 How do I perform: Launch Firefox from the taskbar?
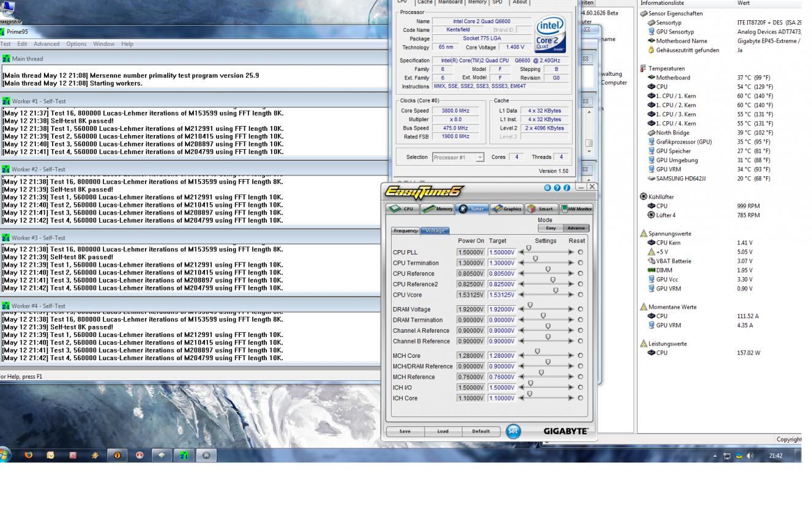(28, 455)
